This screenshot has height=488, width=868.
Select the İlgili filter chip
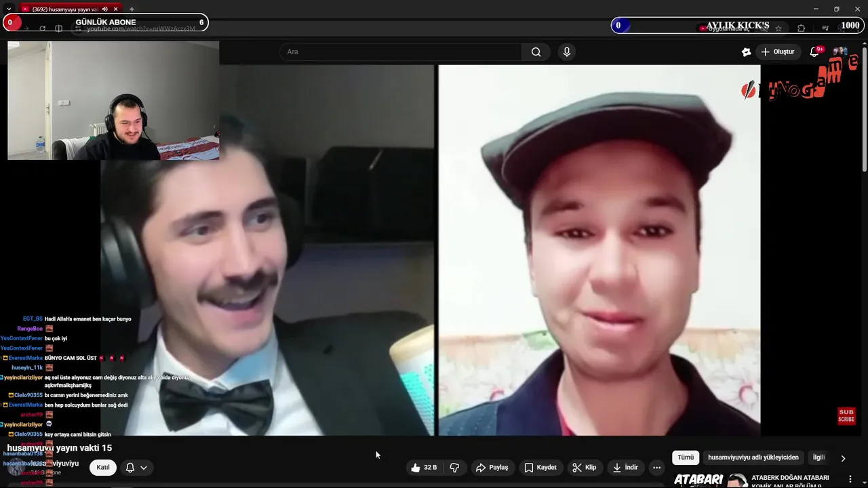[818, 457]
